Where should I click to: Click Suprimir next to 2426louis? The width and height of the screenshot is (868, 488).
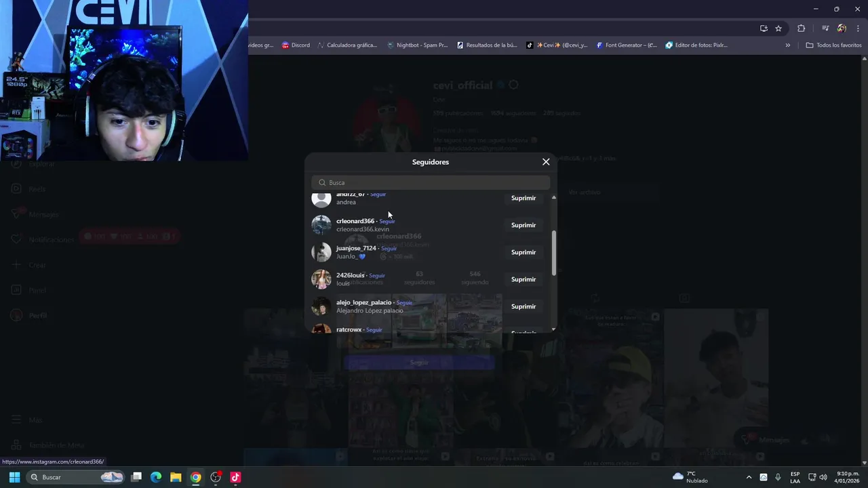pyautogui.click(x=524, y=279)
